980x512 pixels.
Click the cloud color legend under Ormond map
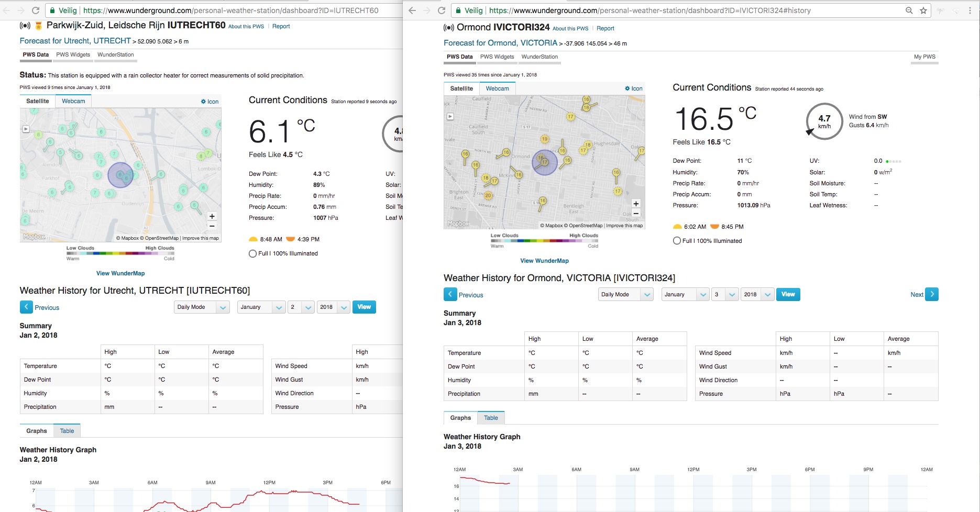coord(544,241)
